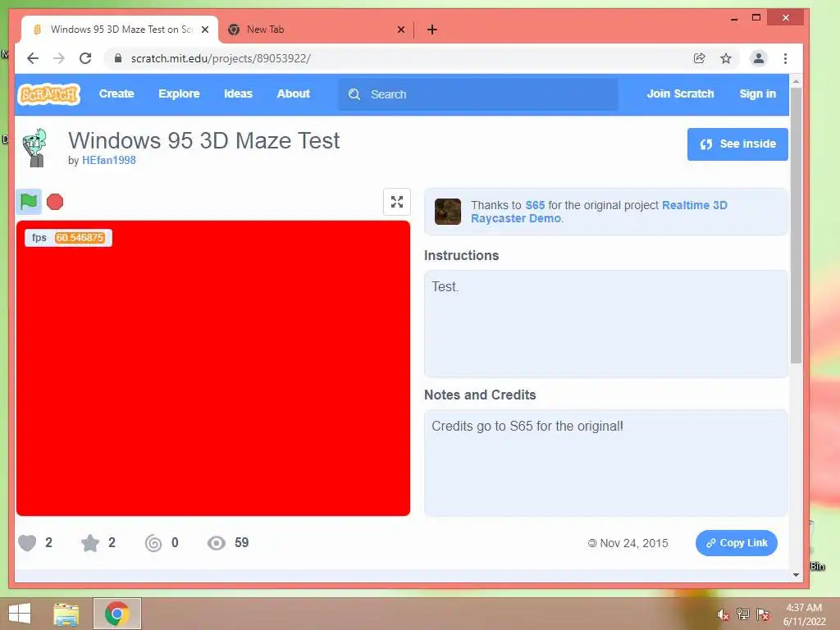Reload the page with refresh icon
Screen dimensions: 840x630
[85, 58]
